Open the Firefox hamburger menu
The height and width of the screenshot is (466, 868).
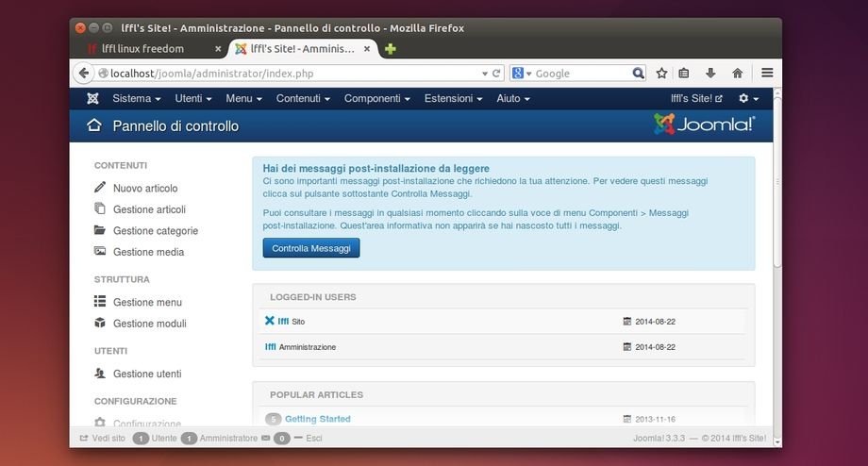point(767,73)
